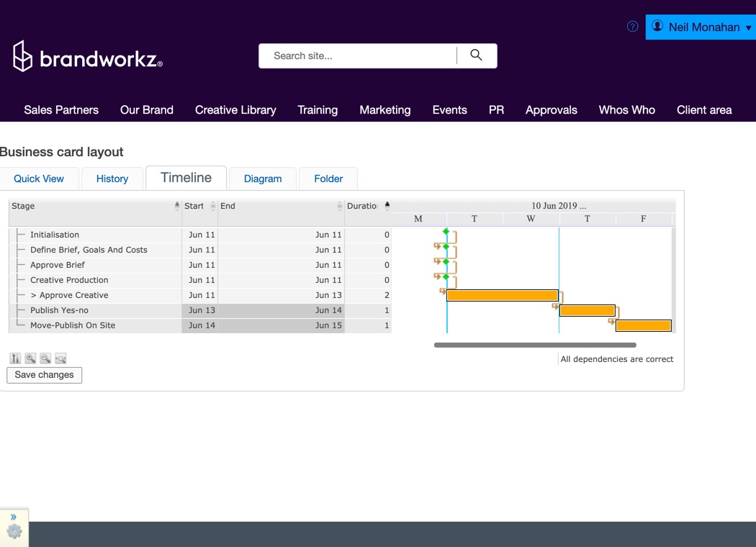Select the > Approve Creative stage row
Screen dimensions: 756x547
pyautogui.click(x=200, y=295)
